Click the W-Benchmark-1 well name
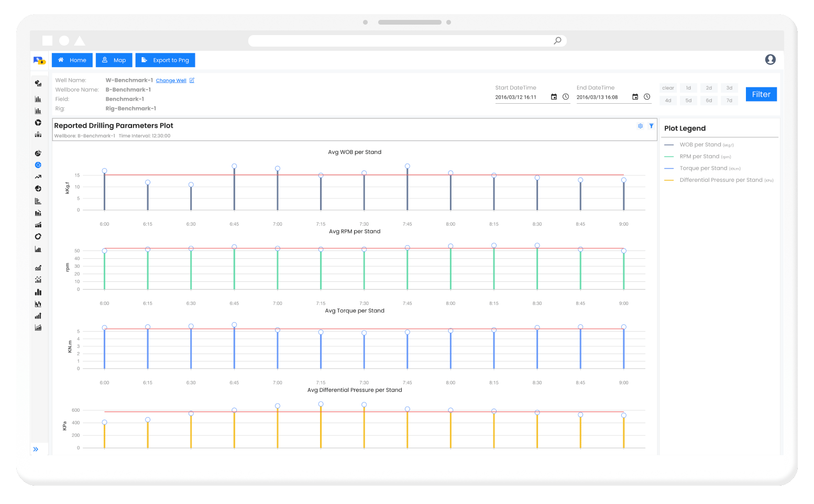 (129, 80)
